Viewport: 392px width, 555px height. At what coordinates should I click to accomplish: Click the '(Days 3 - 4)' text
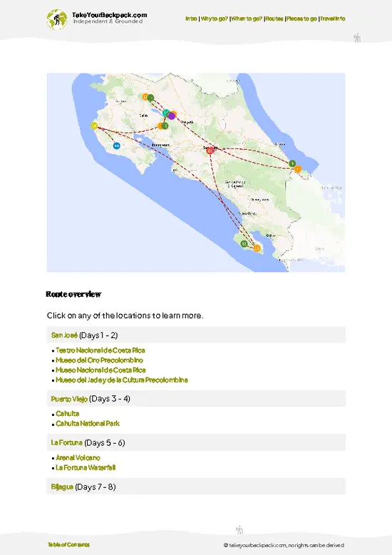coord(110,399)
